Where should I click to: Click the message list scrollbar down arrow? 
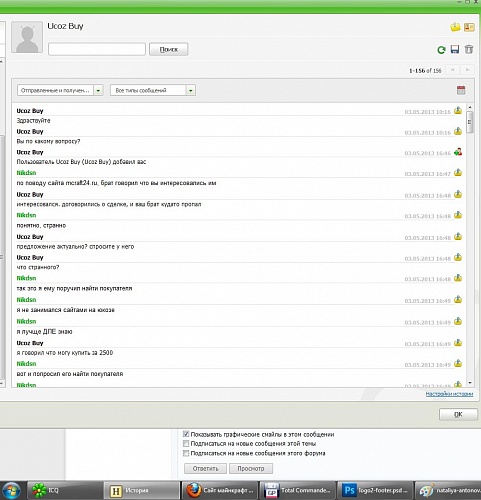[470, 383]
